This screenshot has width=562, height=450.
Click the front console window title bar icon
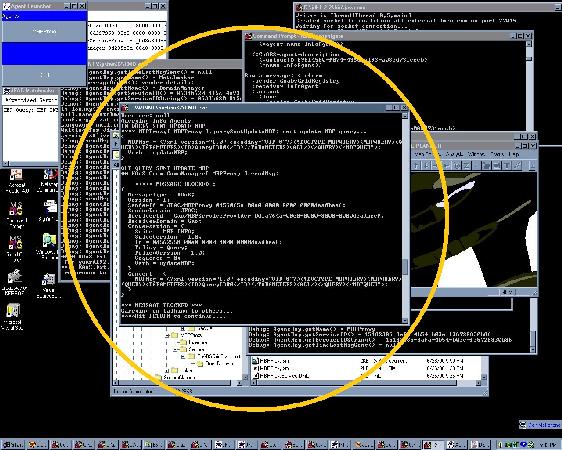point(125,107)
